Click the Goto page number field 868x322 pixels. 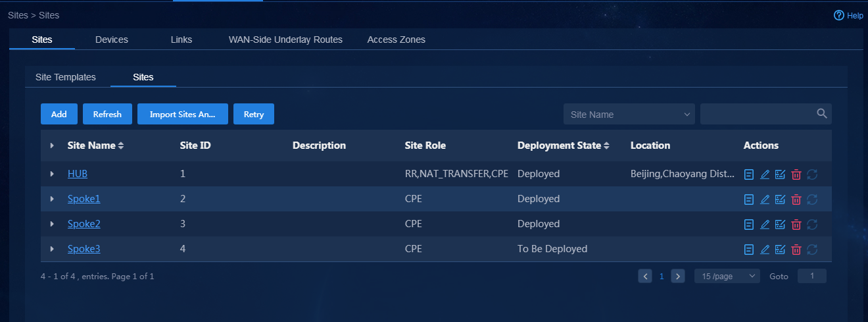tap(812, 277)
